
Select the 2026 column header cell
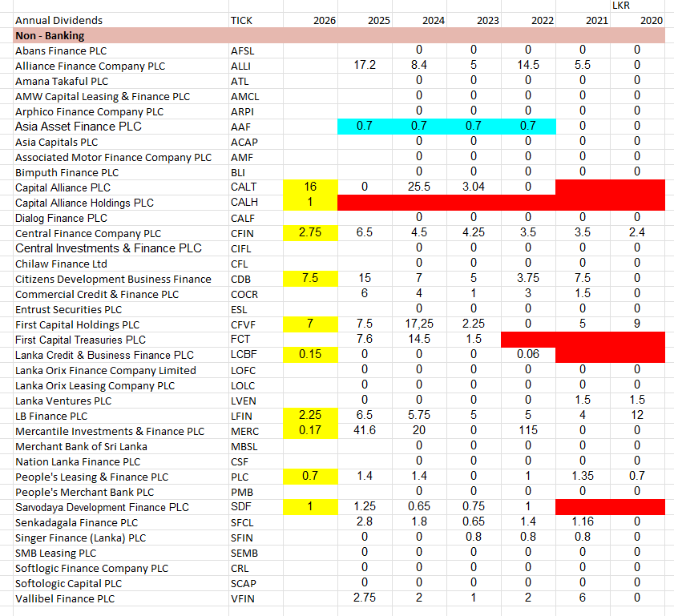325,20
